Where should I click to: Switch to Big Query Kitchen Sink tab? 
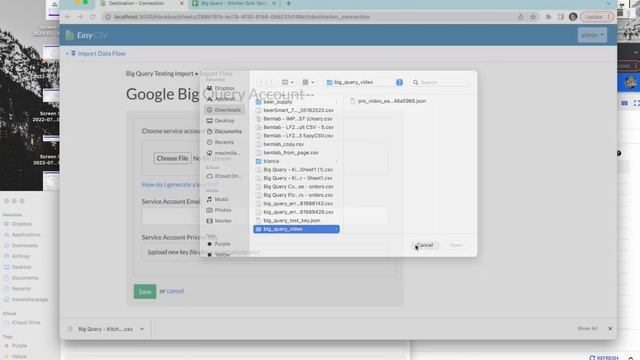coord(234,3)
